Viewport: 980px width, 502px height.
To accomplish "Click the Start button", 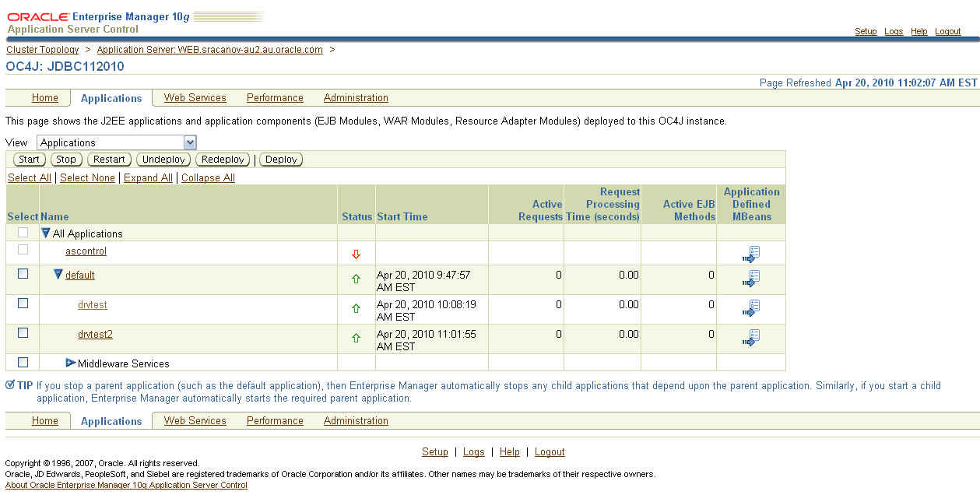I will [x=29, y=160].
